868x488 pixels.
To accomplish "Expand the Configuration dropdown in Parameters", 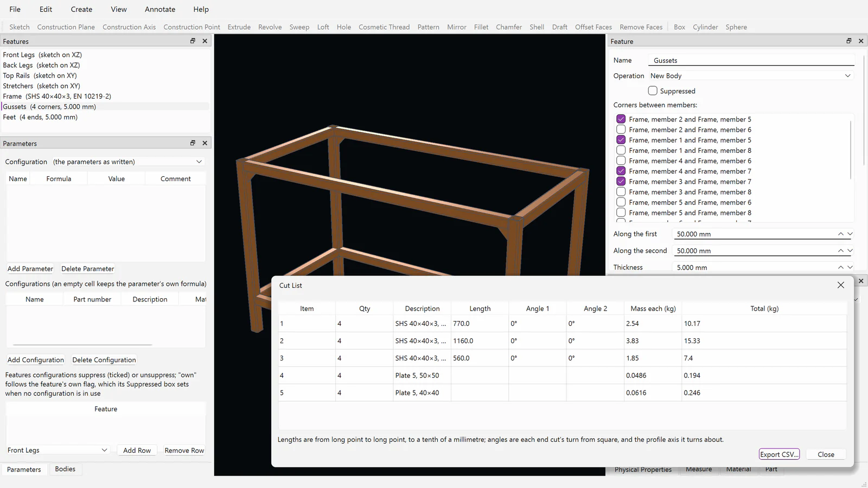I will pyautogui.click(x=128, y=162).
